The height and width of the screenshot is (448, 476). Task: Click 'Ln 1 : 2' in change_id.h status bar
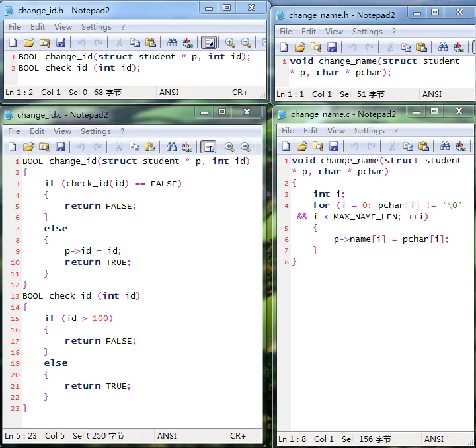(19, 93)
